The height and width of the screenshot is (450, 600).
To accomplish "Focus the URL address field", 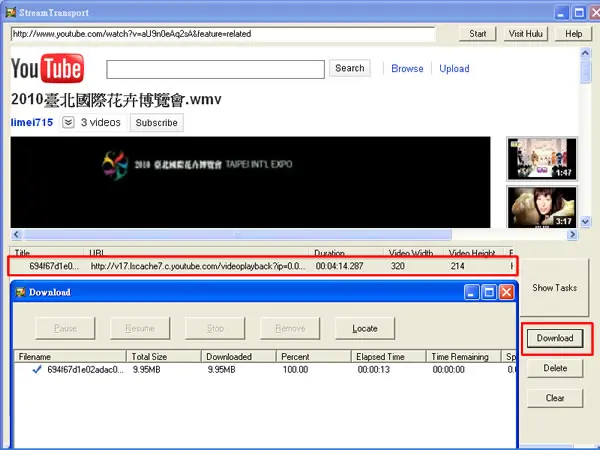I will point(223,34).
